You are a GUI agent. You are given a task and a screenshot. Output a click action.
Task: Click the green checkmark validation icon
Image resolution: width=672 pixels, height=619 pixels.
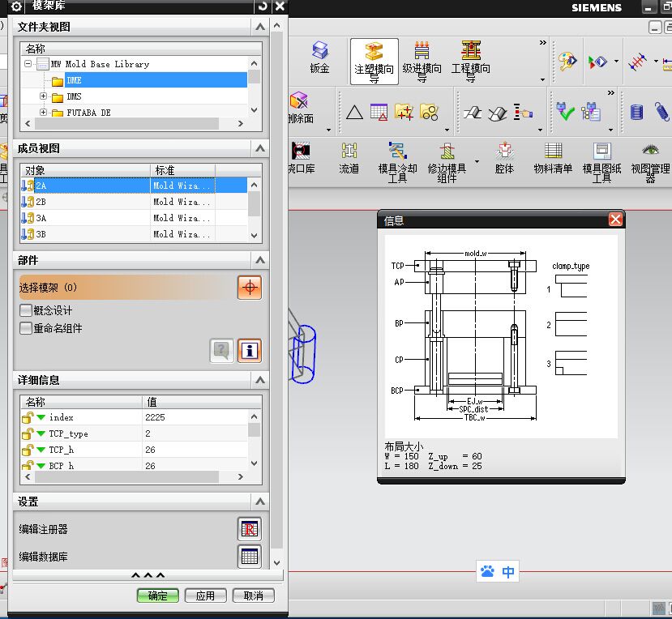coord(565,112)
